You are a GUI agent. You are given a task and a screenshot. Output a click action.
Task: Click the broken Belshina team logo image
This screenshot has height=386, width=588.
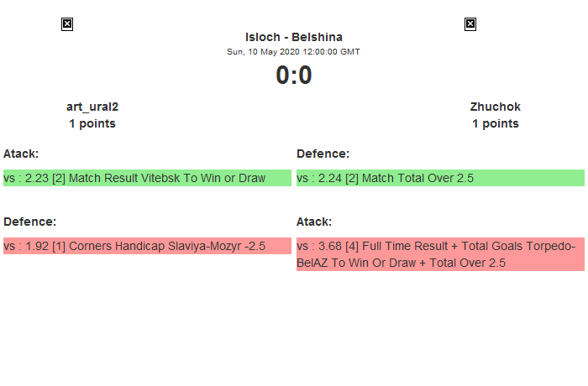point(470,24)
